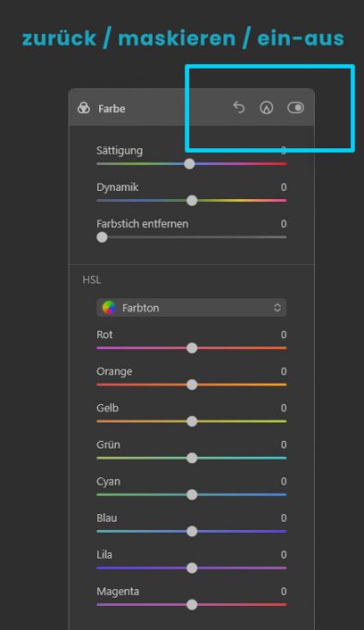Click the Rot hue slider handle

[192, 348]
